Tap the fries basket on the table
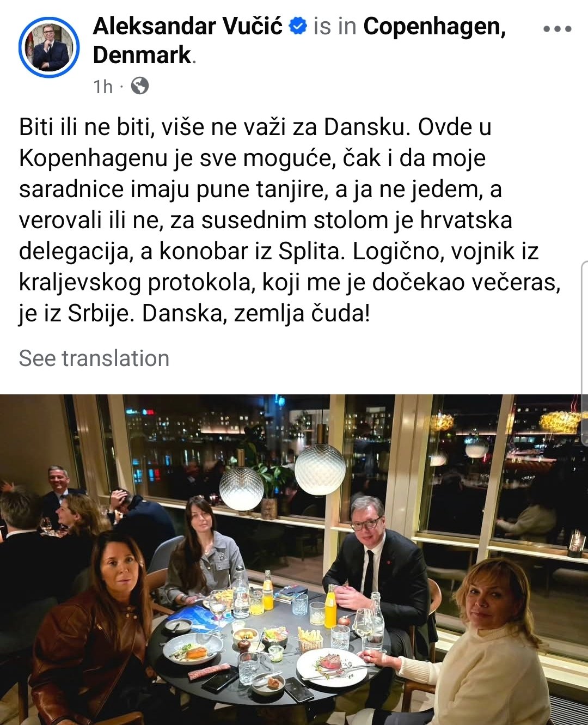The width and height of the screenshot is (588, 725). click(309, 639)
